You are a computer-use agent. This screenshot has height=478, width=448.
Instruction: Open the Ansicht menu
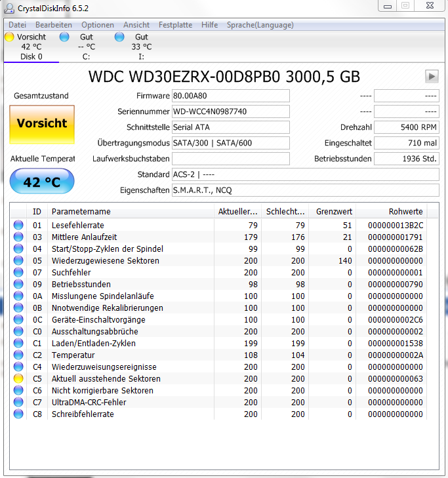click(136, 25)
